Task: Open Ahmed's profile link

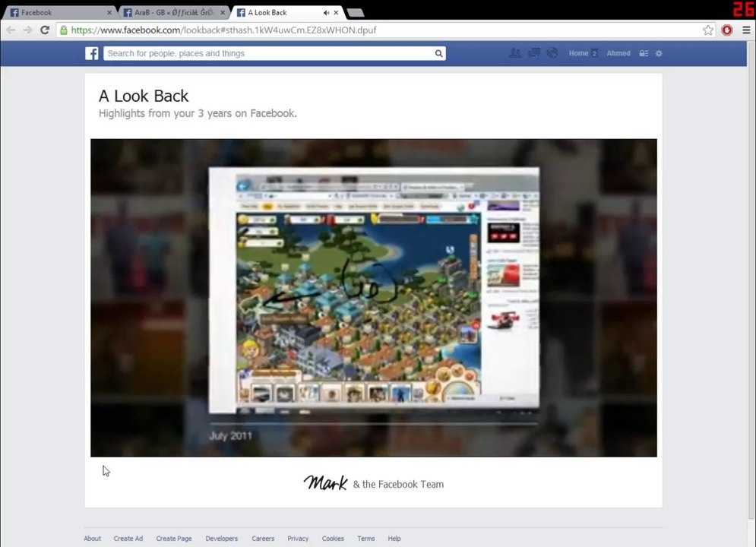Action: [618, 53]
